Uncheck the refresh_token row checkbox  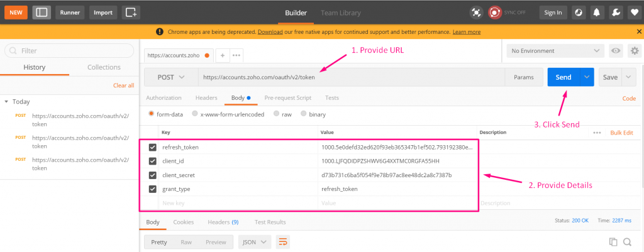pyautogui.click(x=152, y=147)
